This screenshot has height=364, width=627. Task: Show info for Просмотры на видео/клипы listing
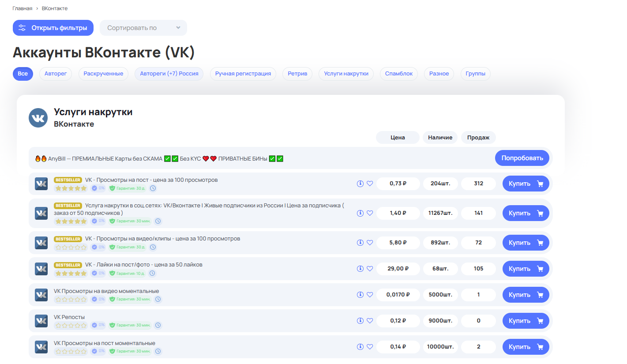click(x=360, y=243)
